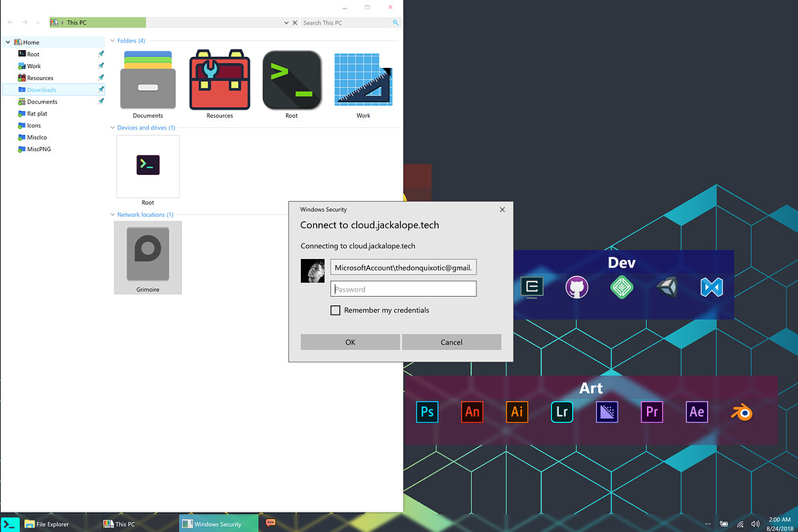The height and width of the screenshot is (532, 798).
Task: Open Photoshop from the Art panel
Action: tap(427, 412)
